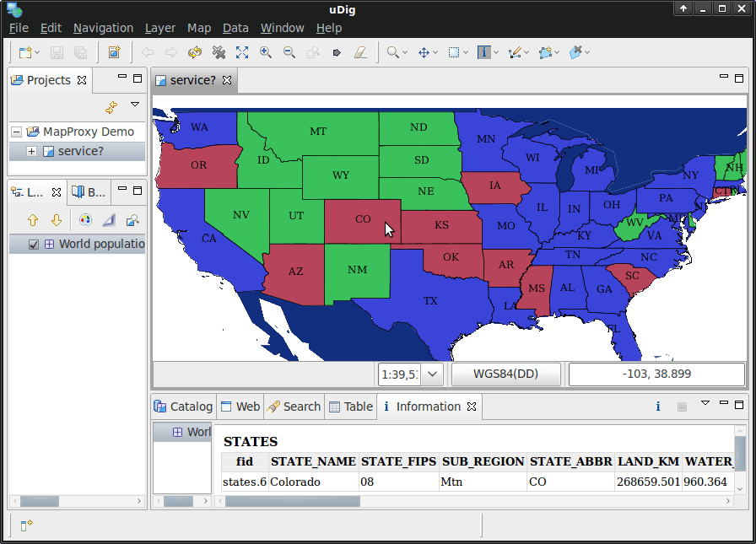Open the Projects view menu triangle

[x=135, y=105]
